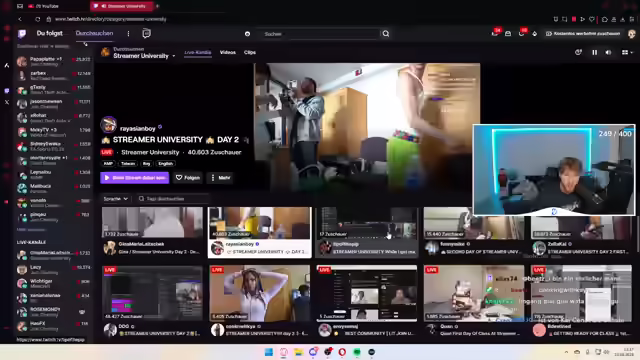Open the Sprache language dropdown
The width and height of the screenshot is (640, 360).
pos(116,199)
